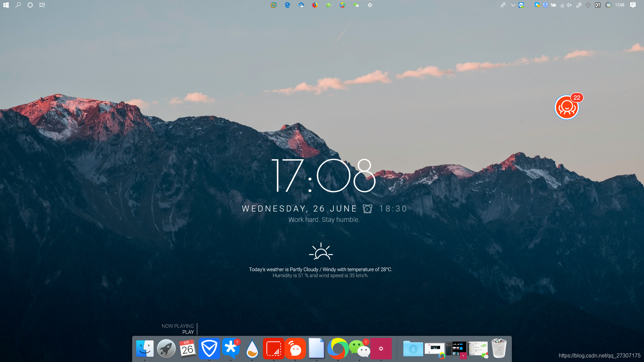This screenshot has width=644, height=362.
Task: Unmute the speaker volume in tray
Action: pos(569,5)
